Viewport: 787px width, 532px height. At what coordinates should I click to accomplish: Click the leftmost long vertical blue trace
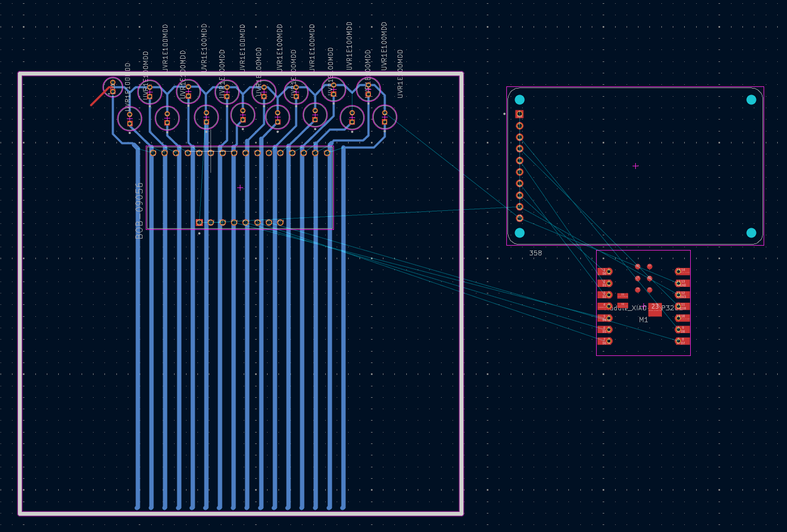click(138, 326)
